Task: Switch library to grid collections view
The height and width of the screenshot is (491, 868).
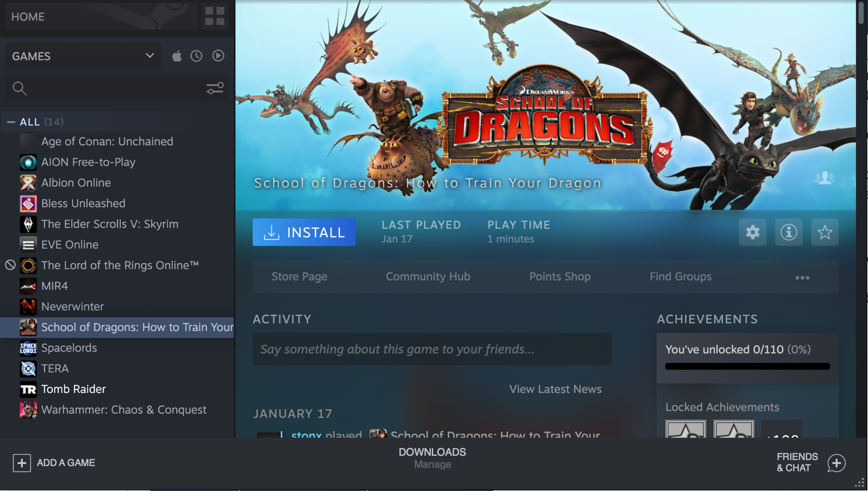Action: click(x=215, y=16)
